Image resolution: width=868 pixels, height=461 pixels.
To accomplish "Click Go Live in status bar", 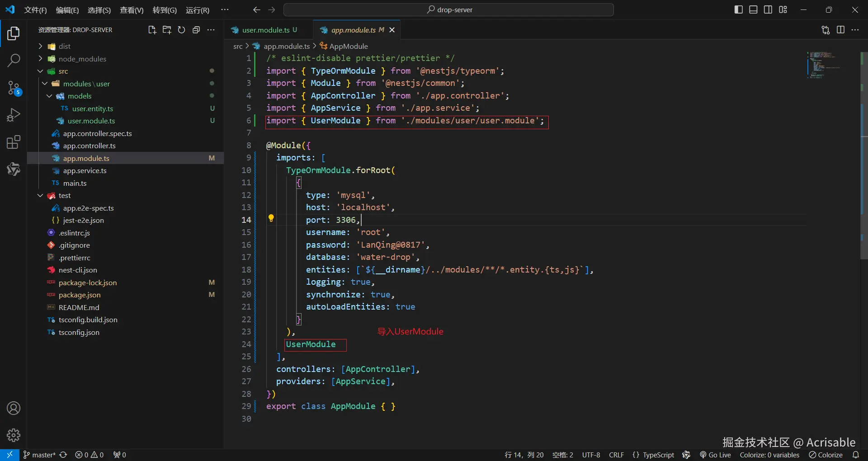I will tap(715, 455).
